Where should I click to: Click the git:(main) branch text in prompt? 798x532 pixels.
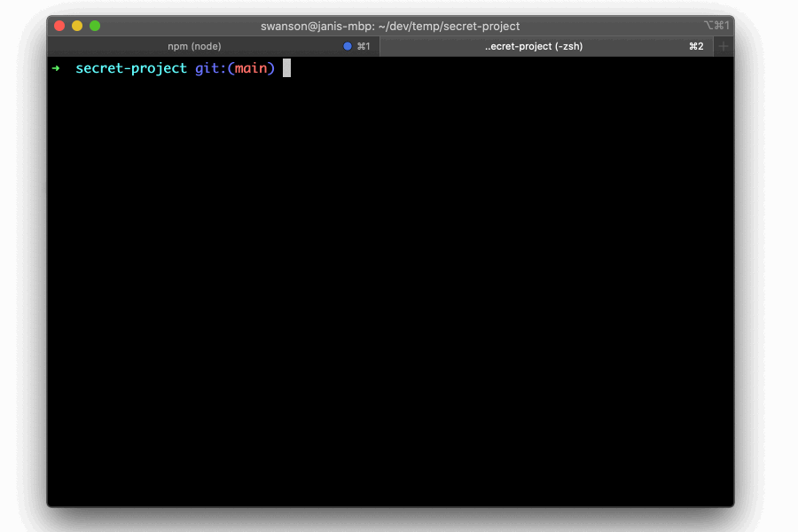(x=237, y=67)
